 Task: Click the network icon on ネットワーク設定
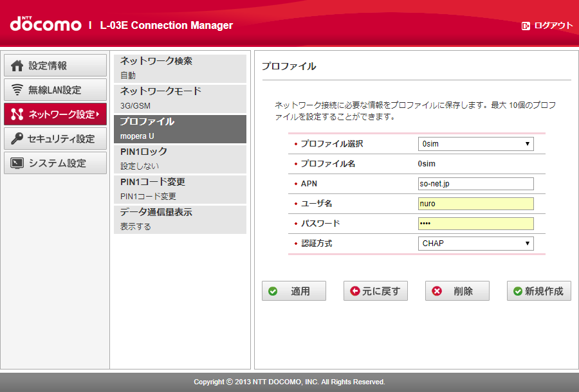click(15, 114)
